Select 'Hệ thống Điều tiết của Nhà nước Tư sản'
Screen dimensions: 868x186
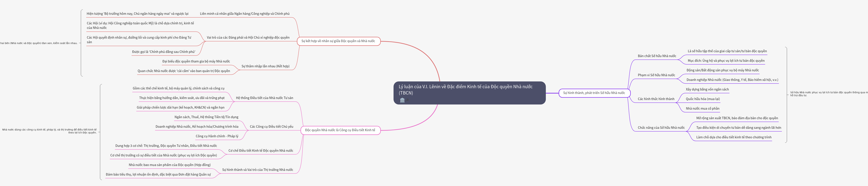tap(264, 98)
